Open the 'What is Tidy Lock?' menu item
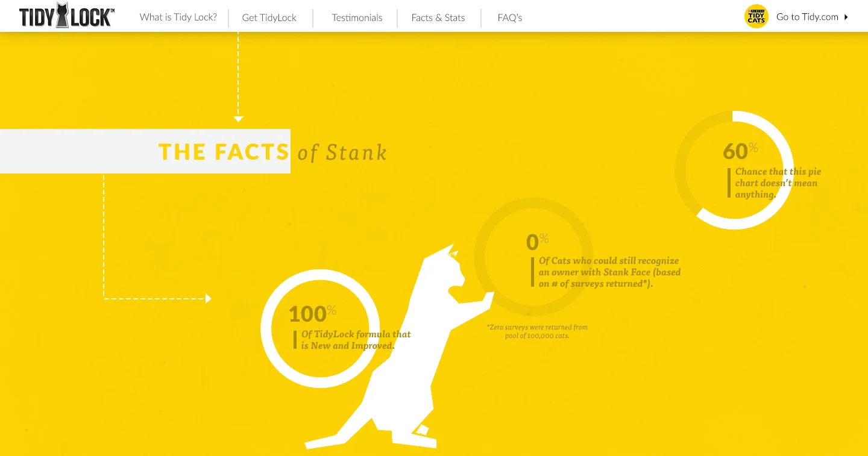The image size is (868, 456). point(178,17)
